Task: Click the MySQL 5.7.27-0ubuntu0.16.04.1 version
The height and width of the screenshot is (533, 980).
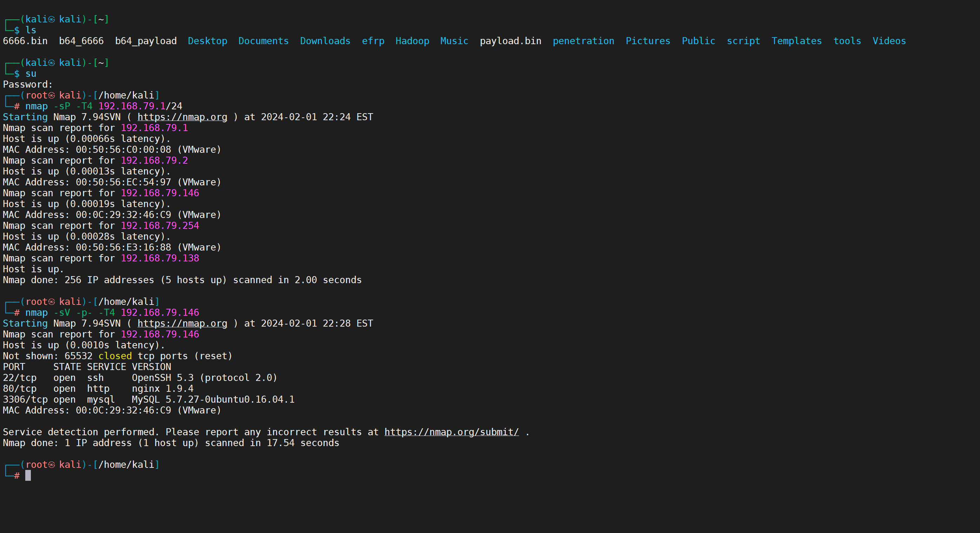Action: point(213,399)
